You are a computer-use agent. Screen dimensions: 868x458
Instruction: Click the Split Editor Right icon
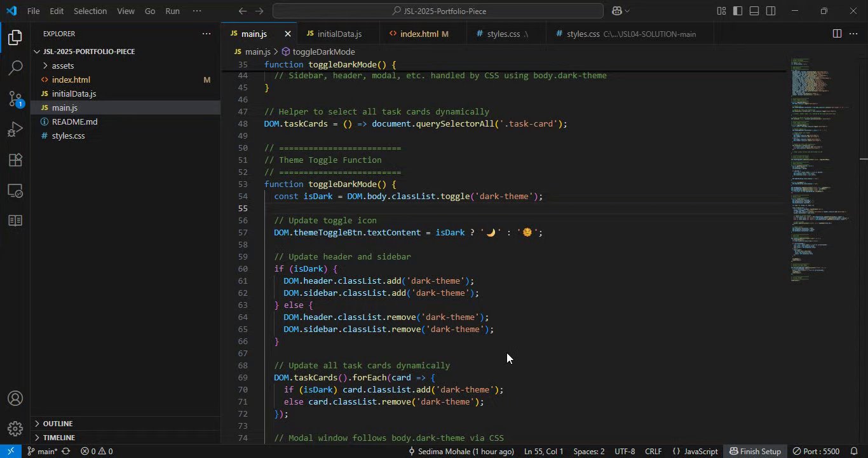coord(837,34)
